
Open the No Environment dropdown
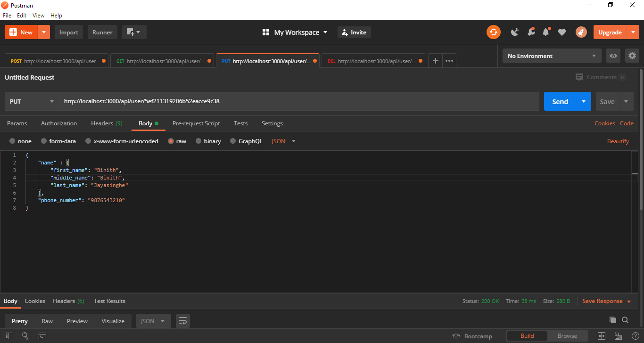coord(552,56)
